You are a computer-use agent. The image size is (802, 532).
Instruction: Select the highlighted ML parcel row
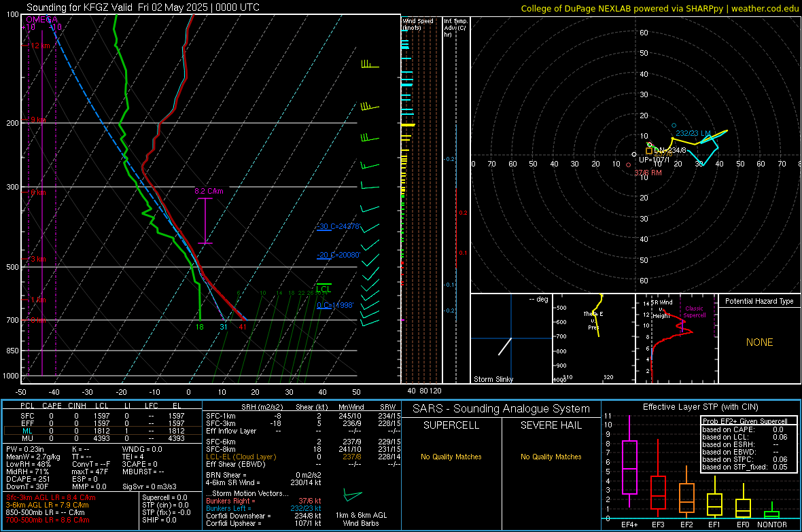tap(103, 431)
